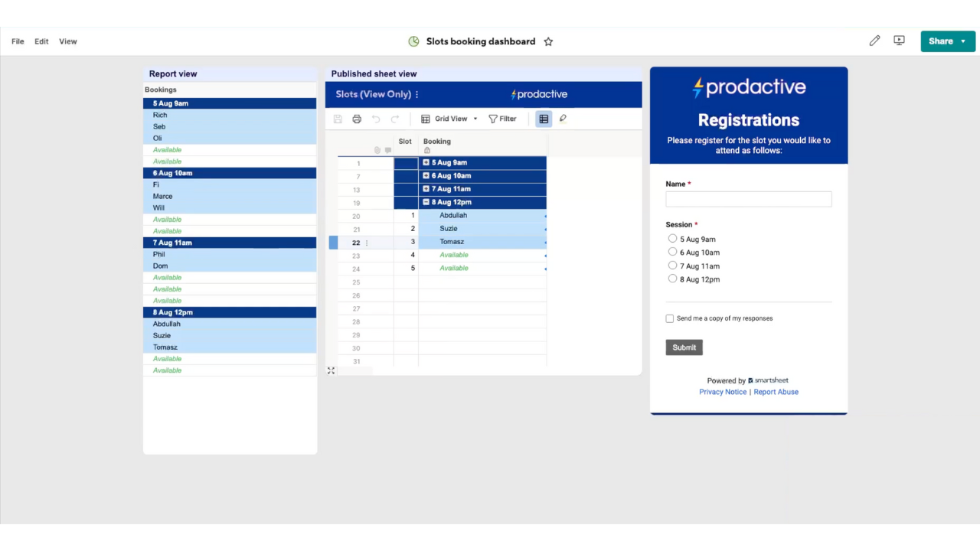Collapse the 8 Aug 12pm row group

426,202
